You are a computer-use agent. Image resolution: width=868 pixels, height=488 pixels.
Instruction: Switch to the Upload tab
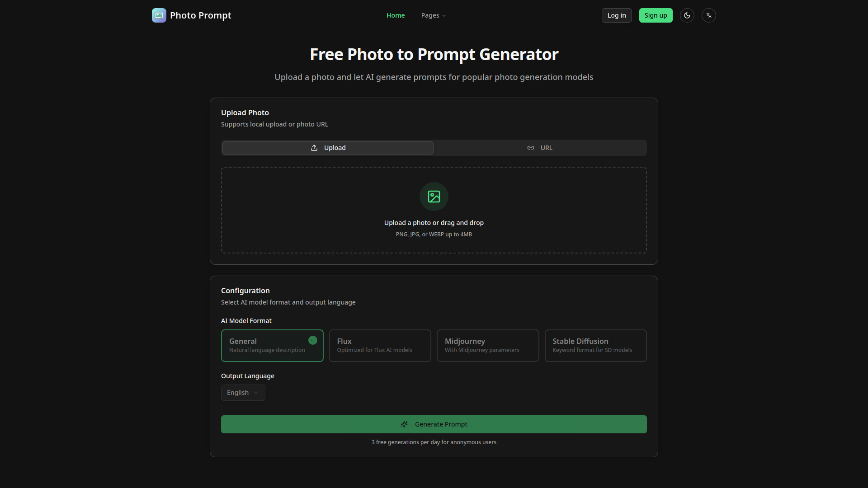[x=327, y=148]
